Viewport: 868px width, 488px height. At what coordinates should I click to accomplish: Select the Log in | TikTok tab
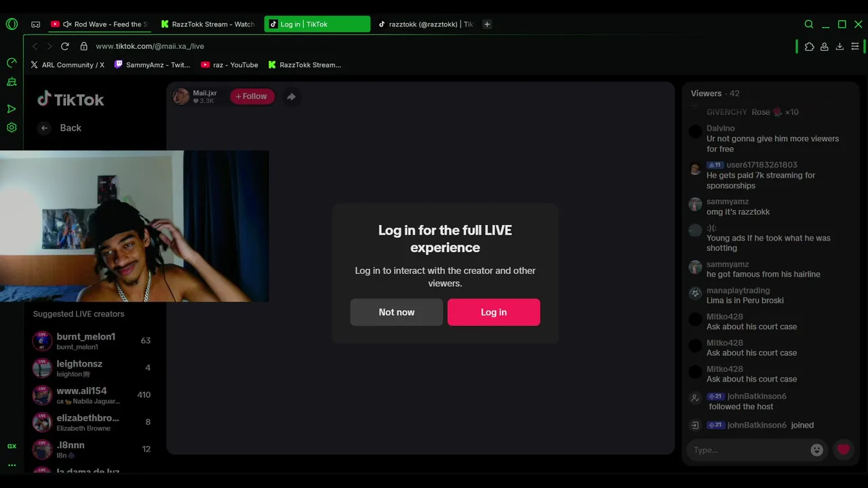(x=317, y=24)
